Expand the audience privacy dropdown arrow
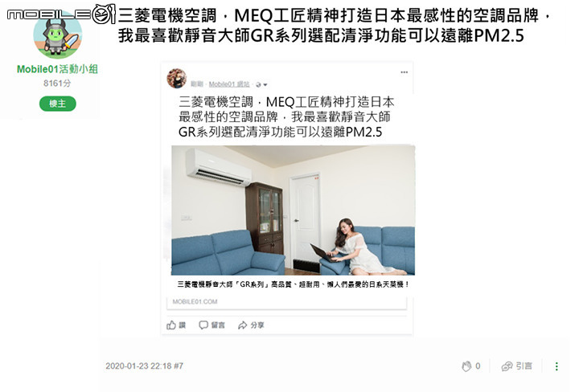Screen dimensions: 579x392 [x=265, y=85]
